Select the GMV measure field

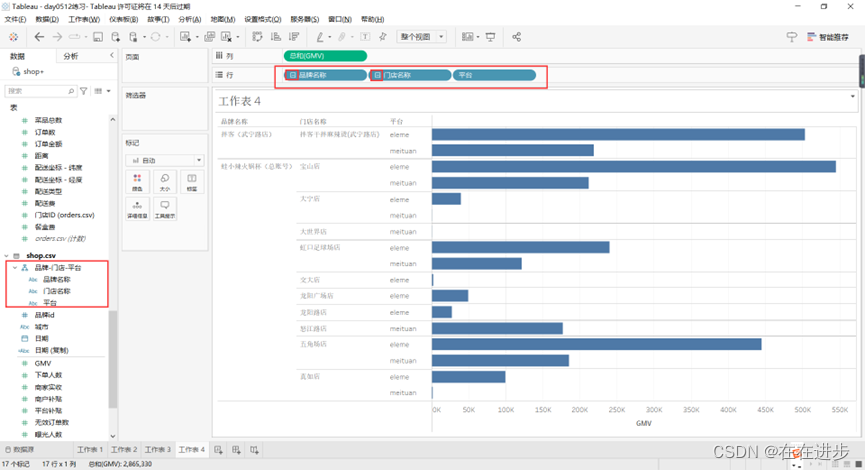[x=43, y=363]
